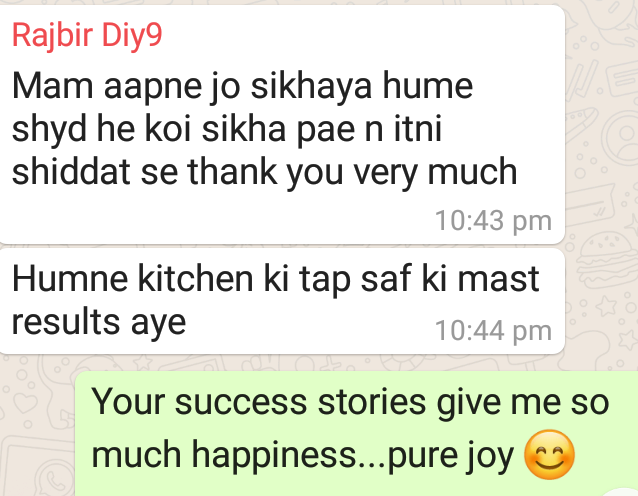638x496 pixels.
Task: Click 'shyd he koi sikha' line
Action: [x=149, y=129]
